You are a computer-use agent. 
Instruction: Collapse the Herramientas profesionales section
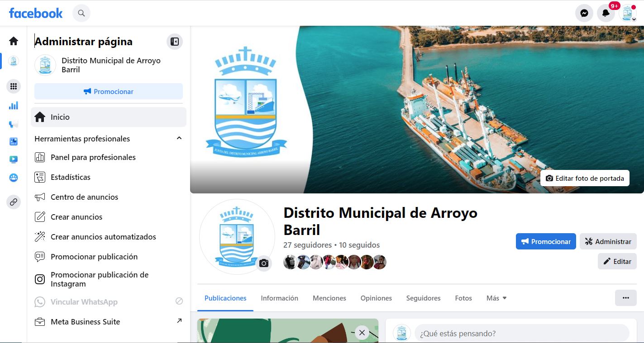click(x=179, y=138)
